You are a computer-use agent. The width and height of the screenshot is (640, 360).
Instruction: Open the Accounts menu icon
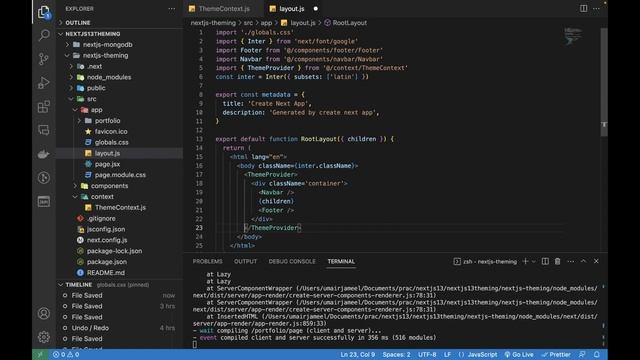44,313
